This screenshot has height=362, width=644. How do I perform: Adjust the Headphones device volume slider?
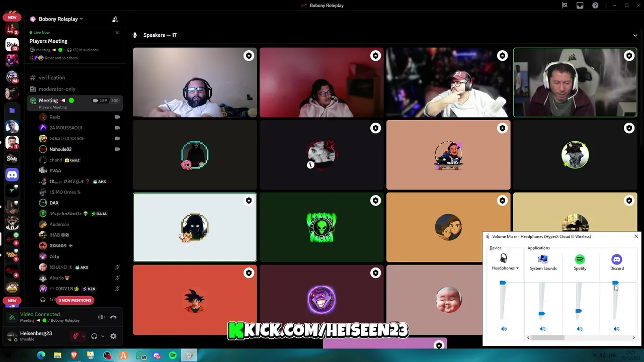click(503, 283)
